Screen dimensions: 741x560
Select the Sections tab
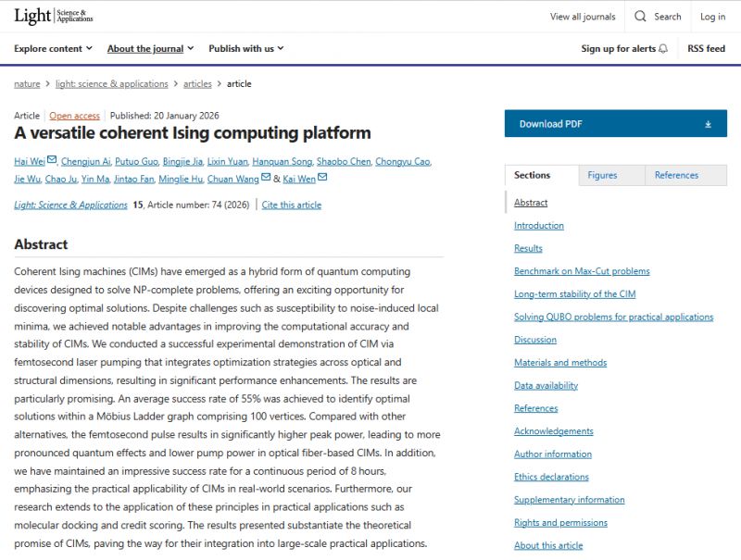click(533, 175)
